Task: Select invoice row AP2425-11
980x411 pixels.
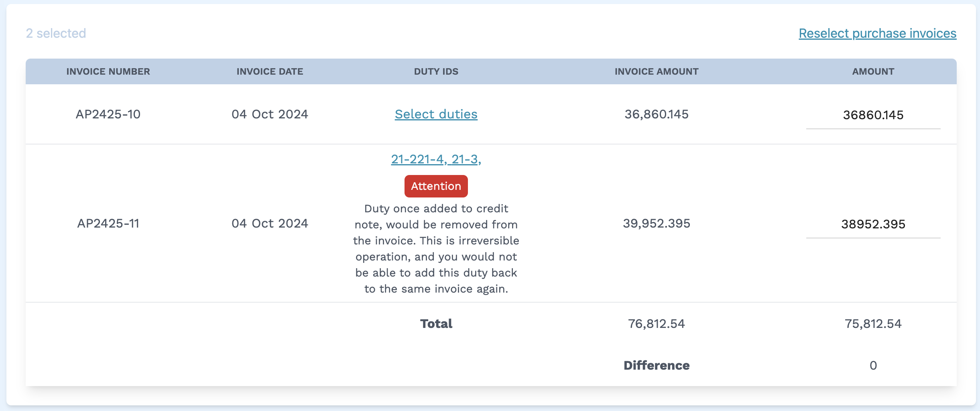Action: pos(109,224)
